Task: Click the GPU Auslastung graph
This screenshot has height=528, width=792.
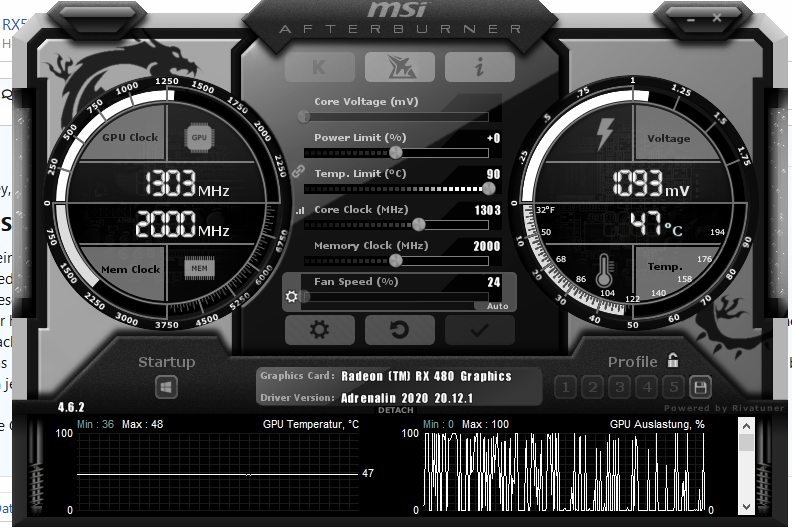Action: pos(564,472)
